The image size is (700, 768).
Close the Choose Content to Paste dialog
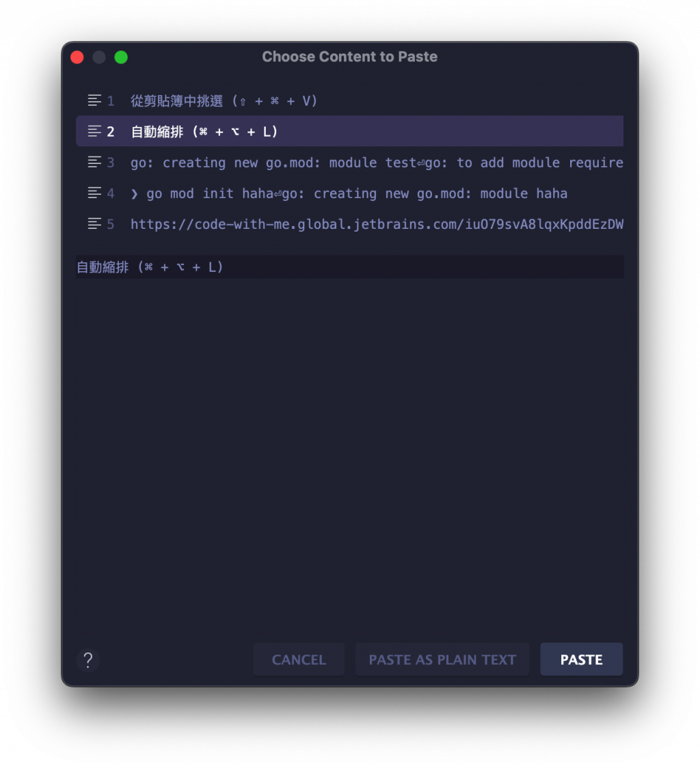tap(77, 57)
